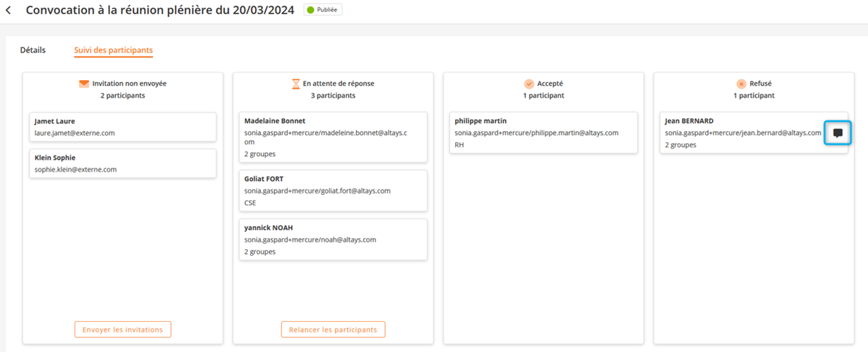868x357 pixels.
Task: Click the cross icon for Refusé
Action: pos(741,84)
